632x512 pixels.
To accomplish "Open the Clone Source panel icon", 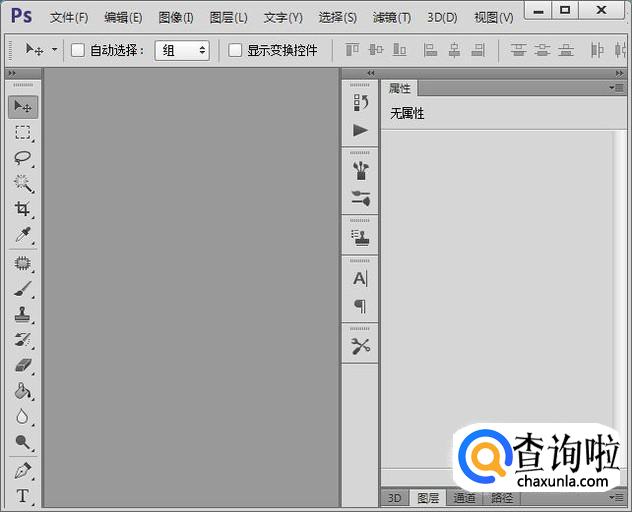I will (360, 238).
